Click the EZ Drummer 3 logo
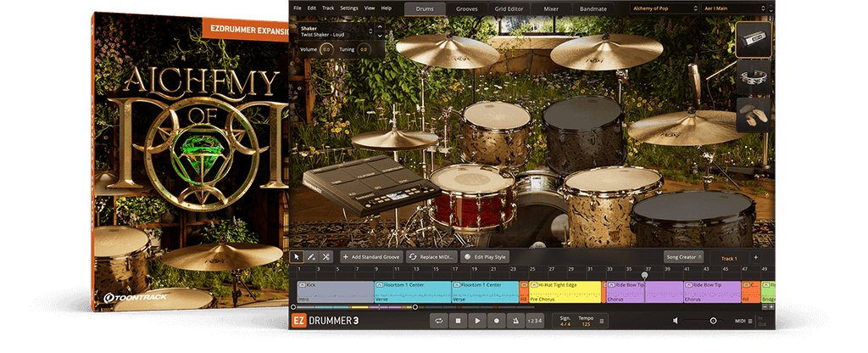This screenshot has height=353, width=868. click(325, 320)
